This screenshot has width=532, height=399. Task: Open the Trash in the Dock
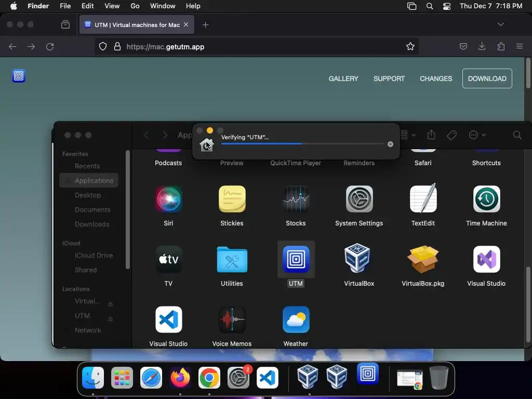(x=439, y=378)
